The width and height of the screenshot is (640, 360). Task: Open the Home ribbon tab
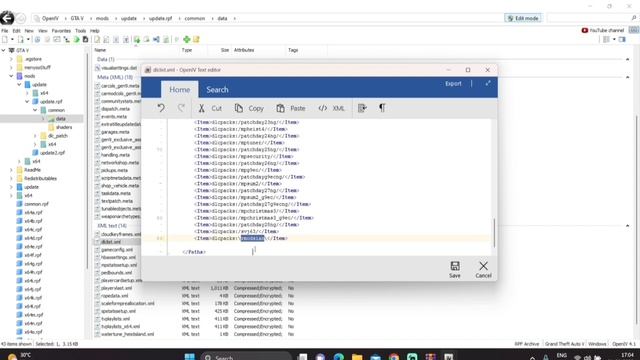[x=180, y=89]
